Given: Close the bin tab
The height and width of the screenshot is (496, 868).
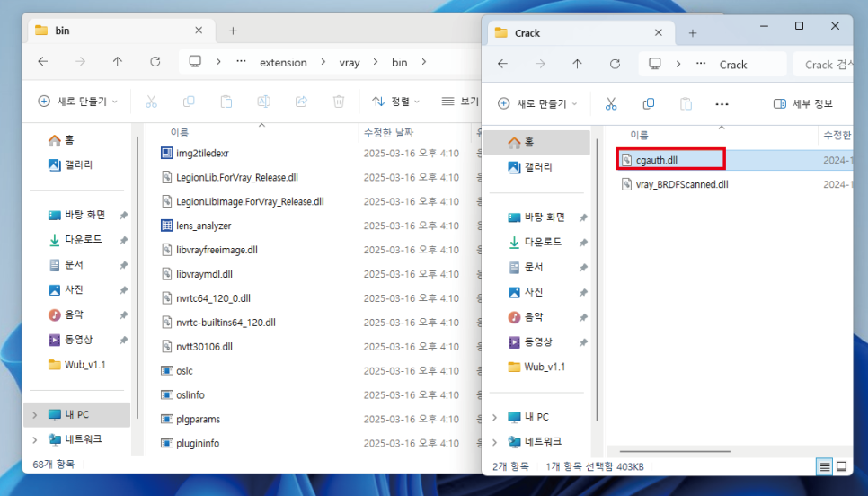Looking at the screenshot, I should point(199,31).
